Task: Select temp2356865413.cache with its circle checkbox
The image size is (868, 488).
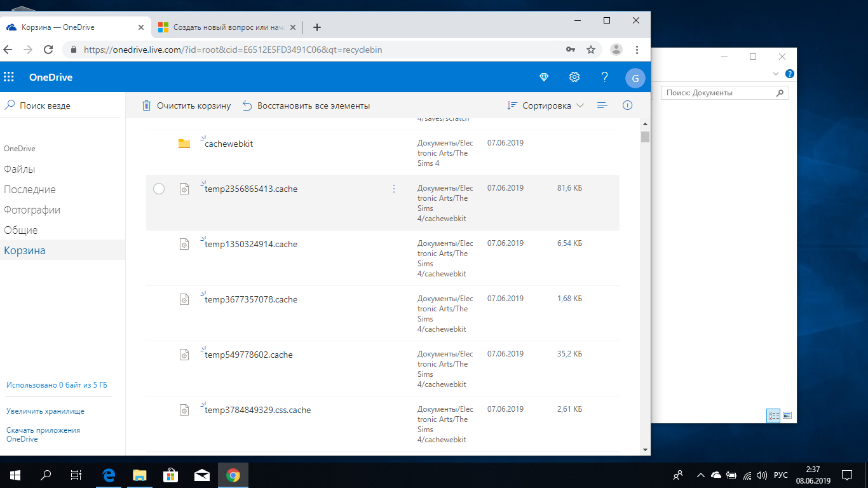Action: (x=159, y=189)
